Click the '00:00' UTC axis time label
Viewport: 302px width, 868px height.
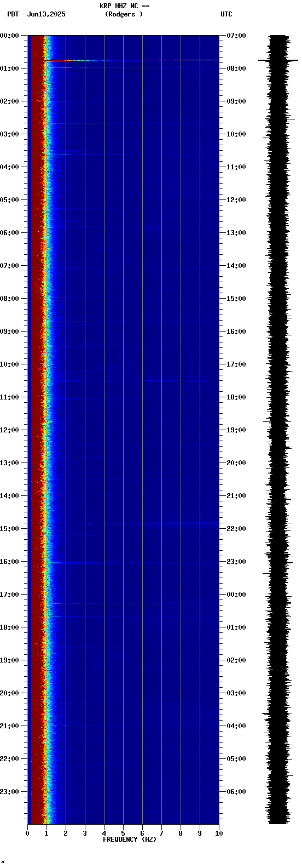click(x=236, y=595)
